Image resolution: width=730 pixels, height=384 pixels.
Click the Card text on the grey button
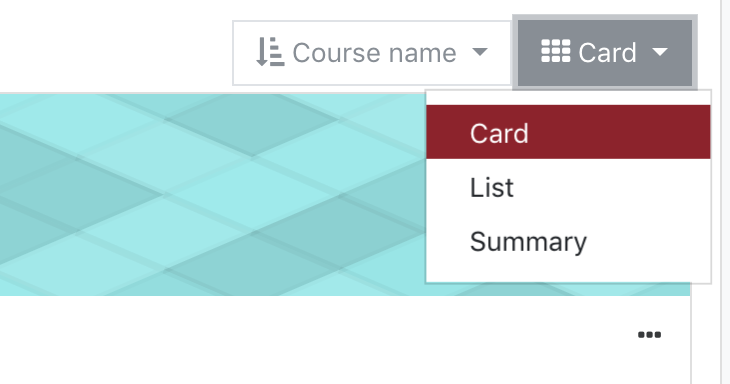click(607, 52)
